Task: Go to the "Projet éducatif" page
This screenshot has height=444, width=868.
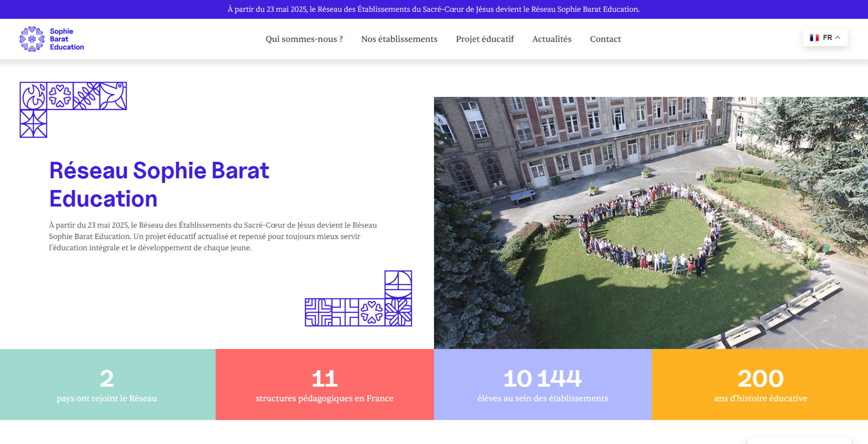Action: pos(485,39)
